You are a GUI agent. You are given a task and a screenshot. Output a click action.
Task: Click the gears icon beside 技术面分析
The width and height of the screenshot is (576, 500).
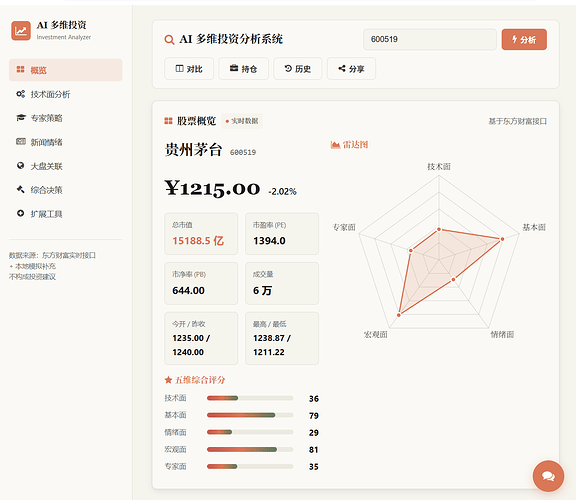(x=21, y=94)
